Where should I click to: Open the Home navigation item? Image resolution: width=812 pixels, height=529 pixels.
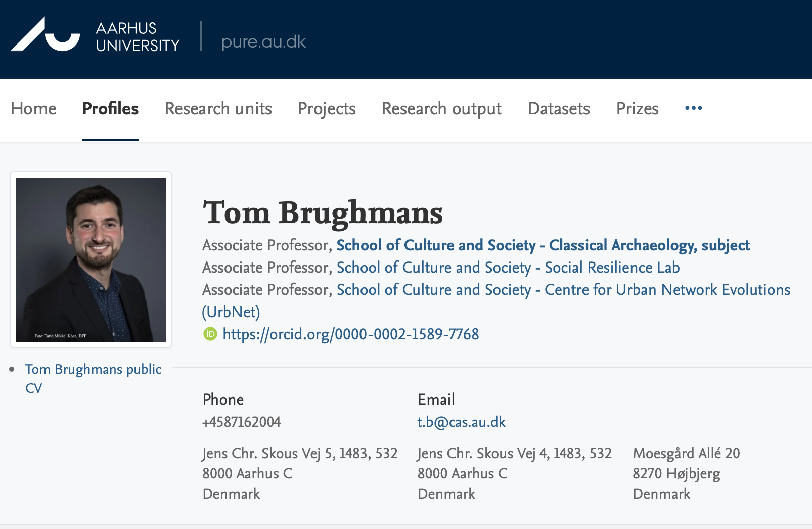click(33, 109)
